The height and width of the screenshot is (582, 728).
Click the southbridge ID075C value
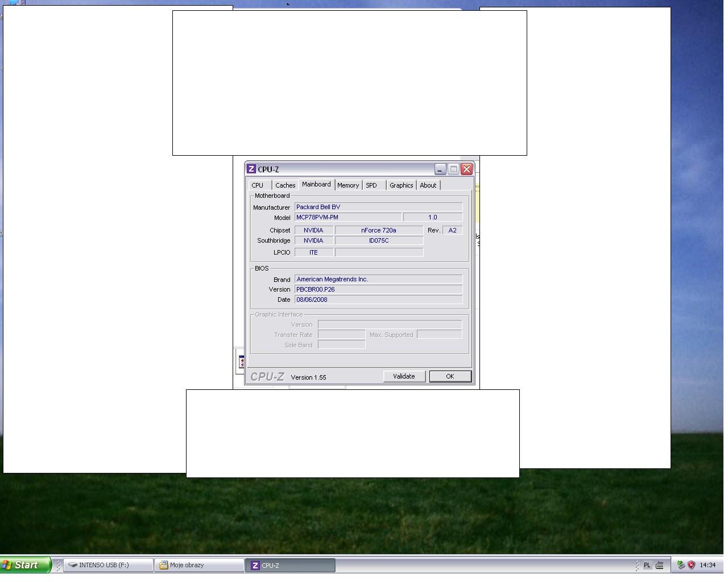pyautogui.click(x=379, y=240)
